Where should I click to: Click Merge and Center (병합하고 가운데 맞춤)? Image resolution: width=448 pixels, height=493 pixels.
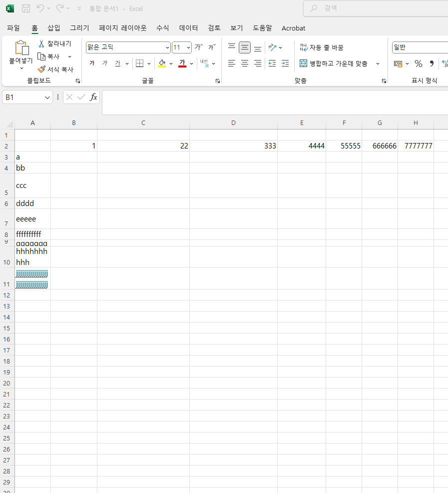click(333, 63)
